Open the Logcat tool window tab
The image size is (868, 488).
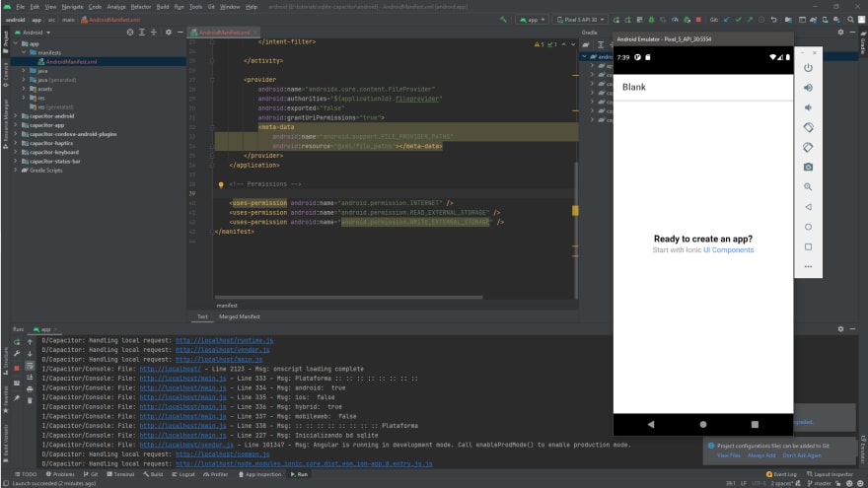(183, 474)
